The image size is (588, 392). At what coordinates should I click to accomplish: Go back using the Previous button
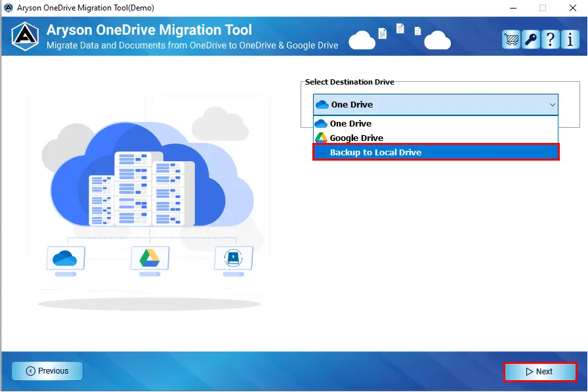[x=47, y=371]
